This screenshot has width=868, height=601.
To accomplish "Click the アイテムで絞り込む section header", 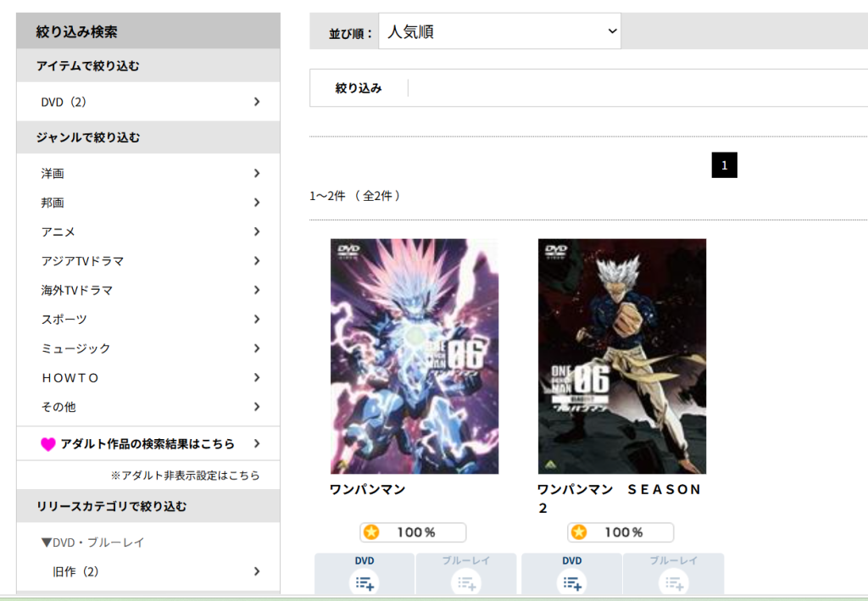I will click(x=148, y=66).
